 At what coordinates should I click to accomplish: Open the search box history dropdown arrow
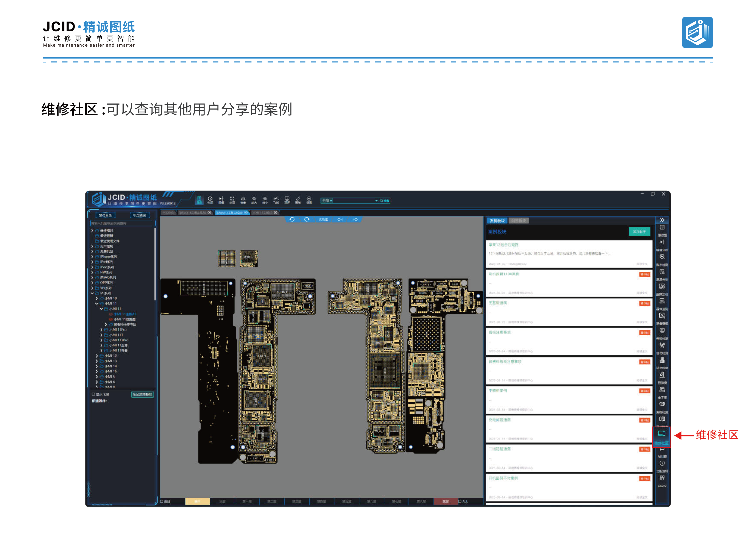376,201
